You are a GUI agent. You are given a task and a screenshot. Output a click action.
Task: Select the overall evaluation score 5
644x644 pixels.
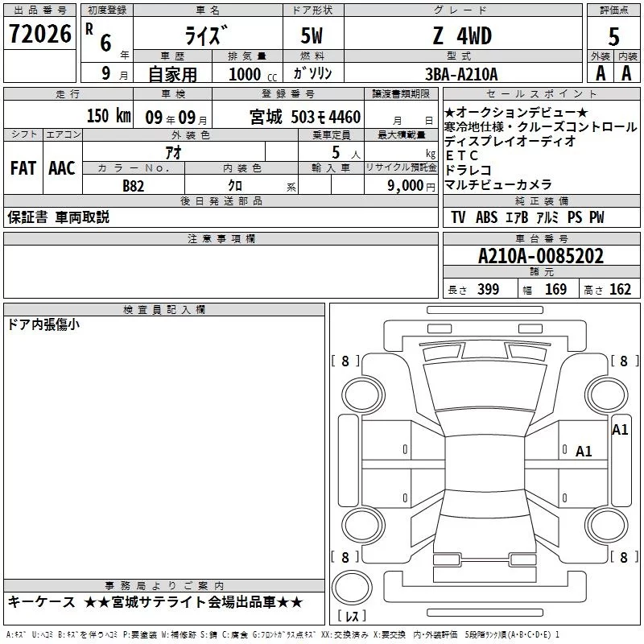pos(613,37)
